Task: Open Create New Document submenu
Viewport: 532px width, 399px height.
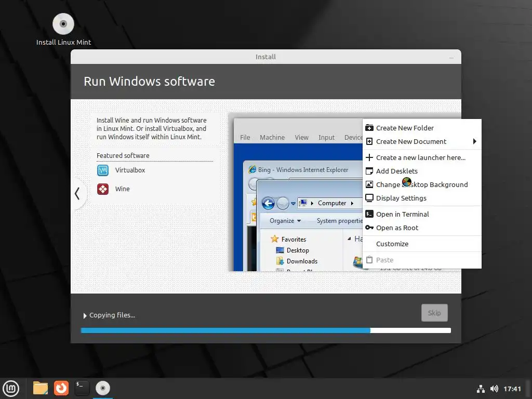Action: tap(422, 141)
